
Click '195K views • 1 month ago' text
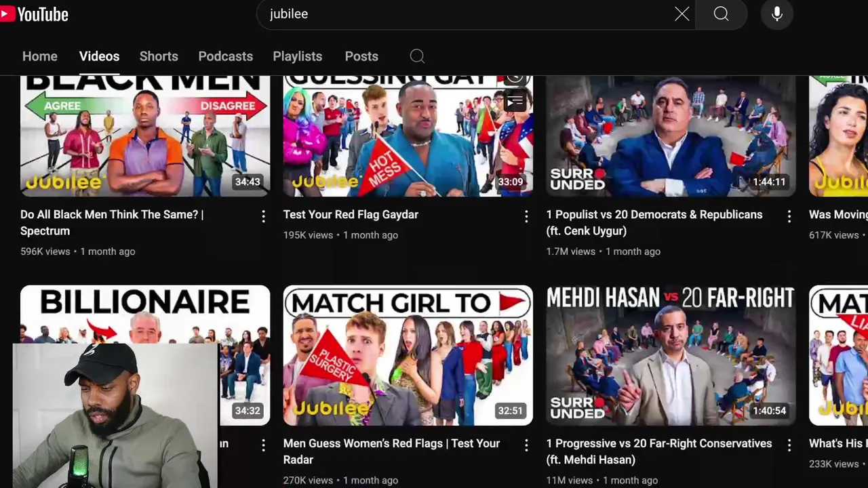(340, 235)
